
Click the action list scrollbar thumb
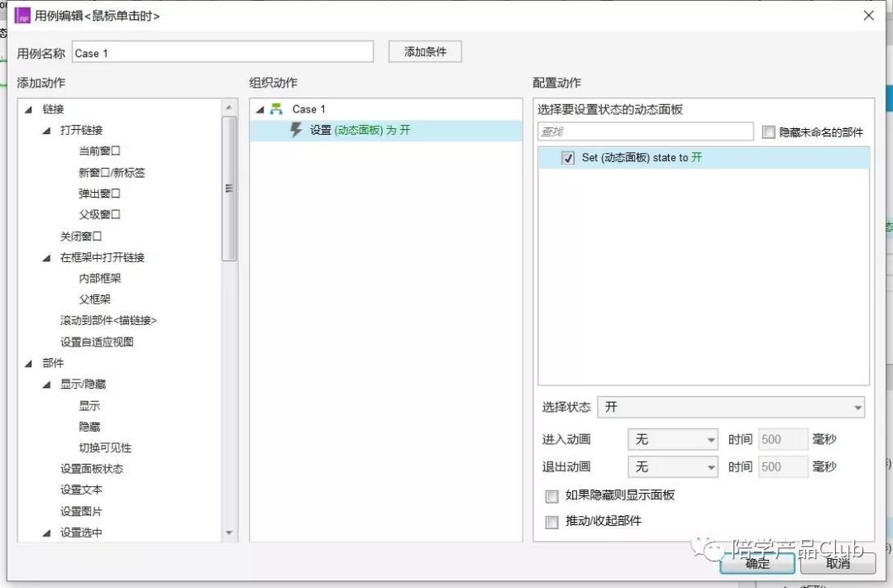coord(229,189)
